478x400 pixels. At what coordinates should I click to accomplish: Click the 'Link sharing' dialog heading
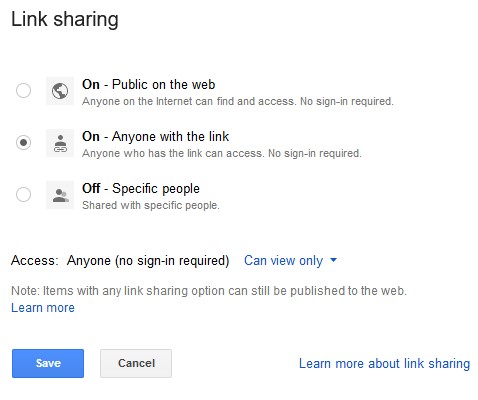click(65, 19)
